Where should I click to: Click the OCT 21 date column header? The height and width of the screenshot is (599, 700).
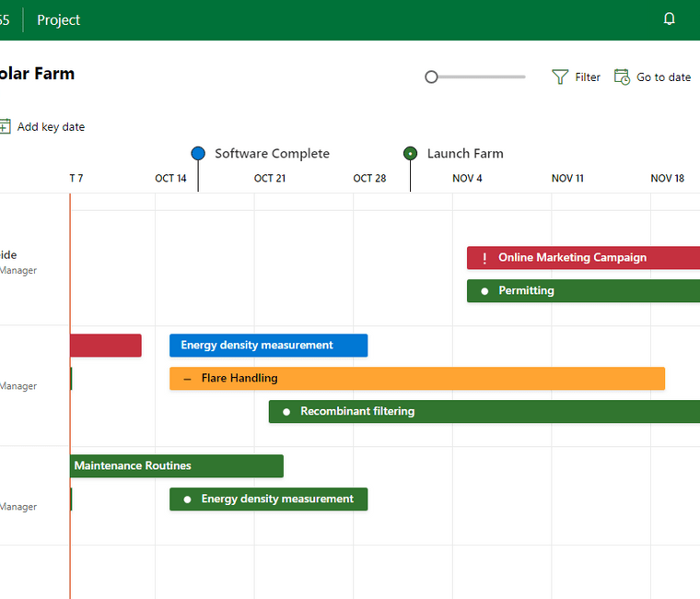point(270,179)
